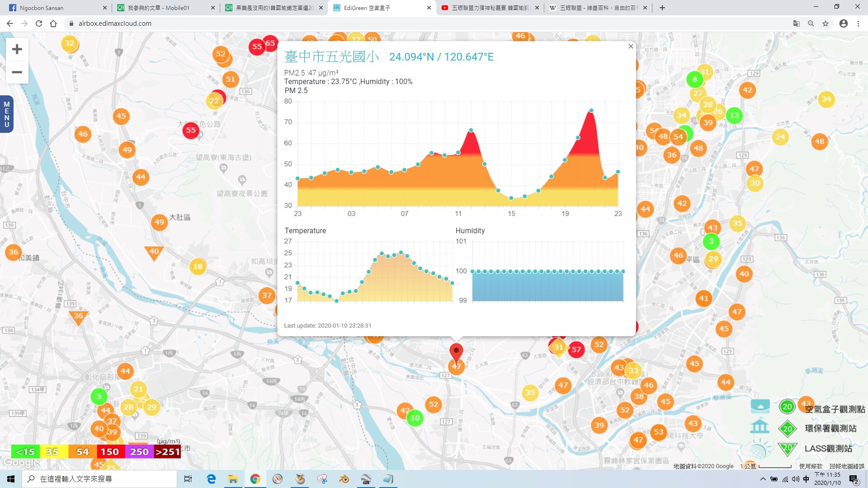Click the red location pin marker

point(456,353)
